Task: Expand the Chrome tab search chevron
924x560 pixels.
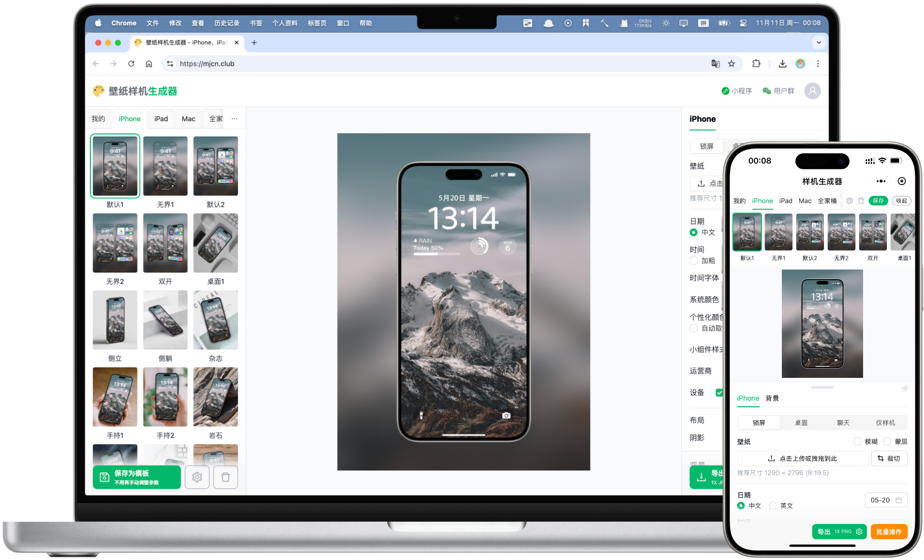Action: tap(818, 43)
